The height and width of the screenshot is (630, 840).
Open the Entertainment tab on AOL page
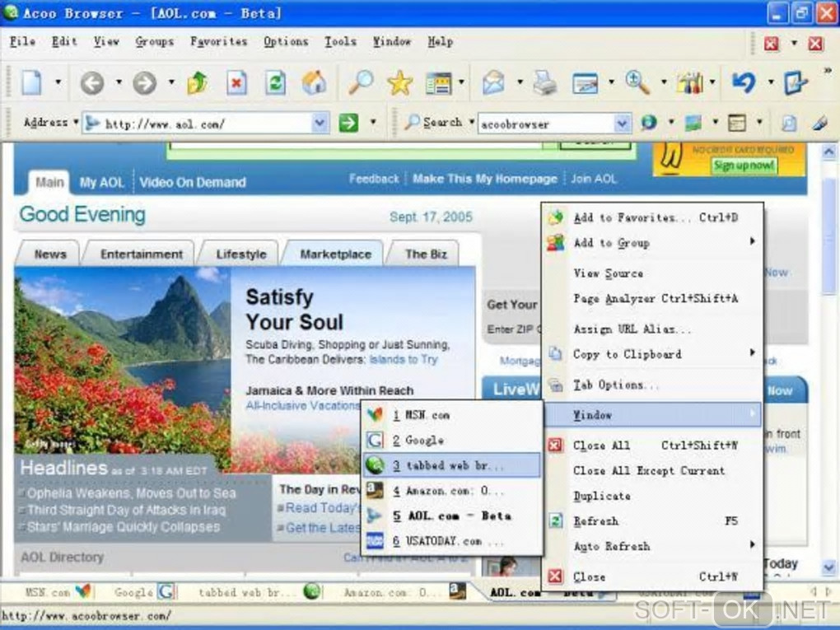coord(142,254)
